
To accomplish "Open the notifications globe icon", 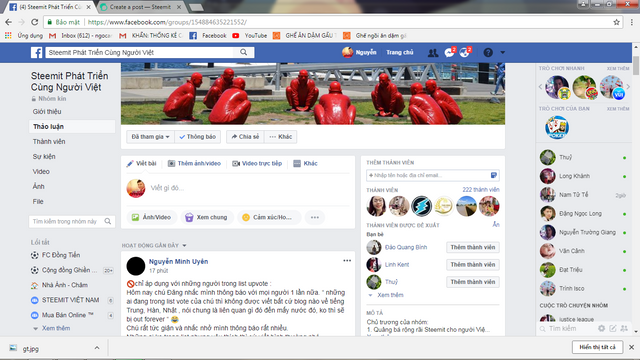I will point(464,52).
